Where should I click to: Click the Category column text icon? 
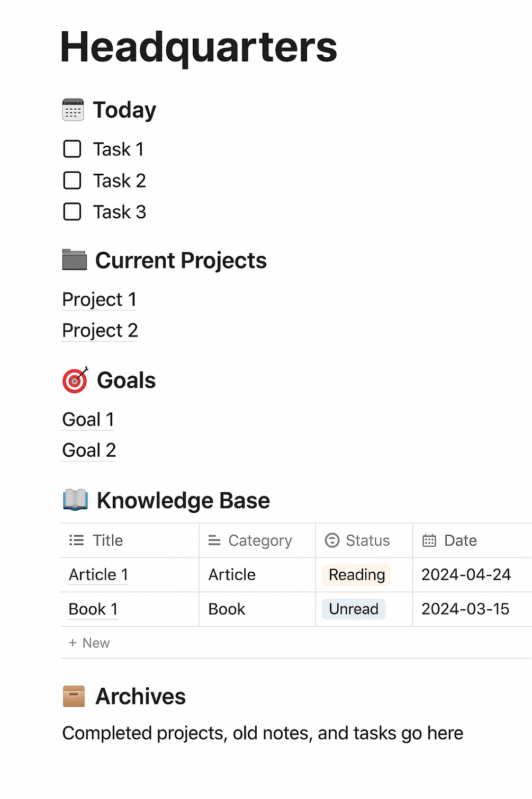214,540
